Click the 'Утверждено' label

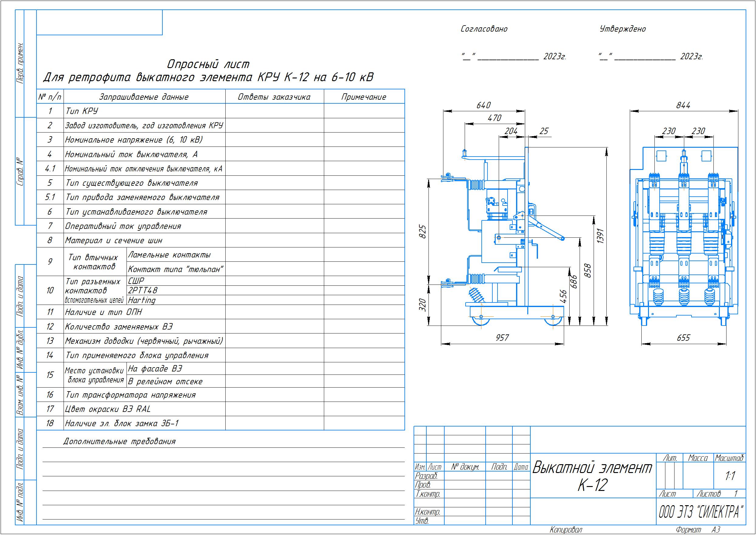pos(622,29)
